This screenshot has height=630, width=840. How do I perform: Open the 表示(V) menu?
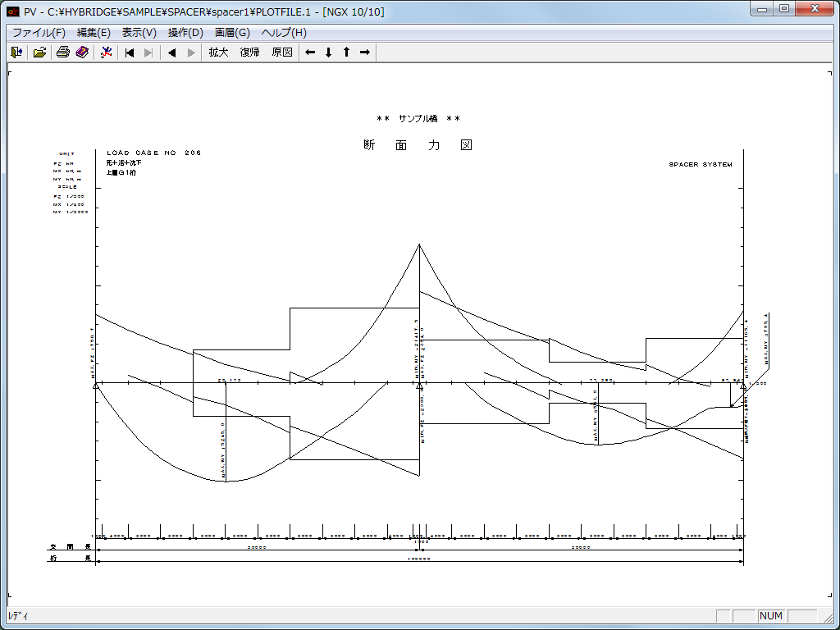point(139,33)
